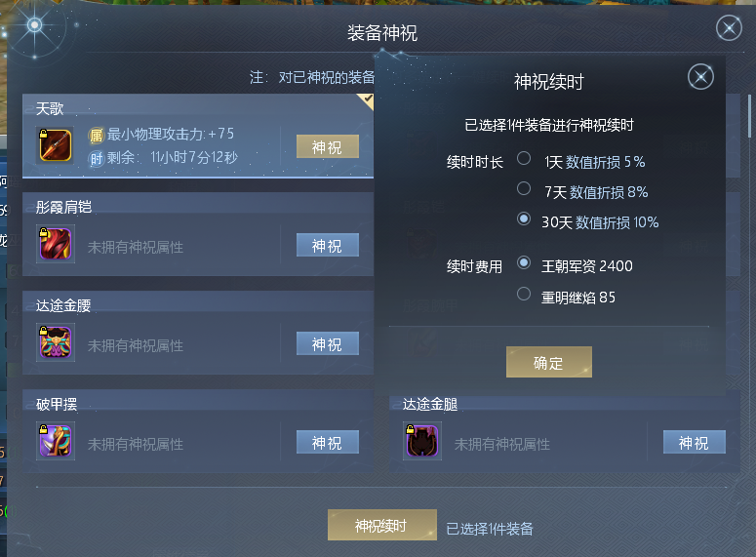Choose 王朝军资 2400 as renewal cost
This screenshot has height=557, width=756.
(524, 262)
